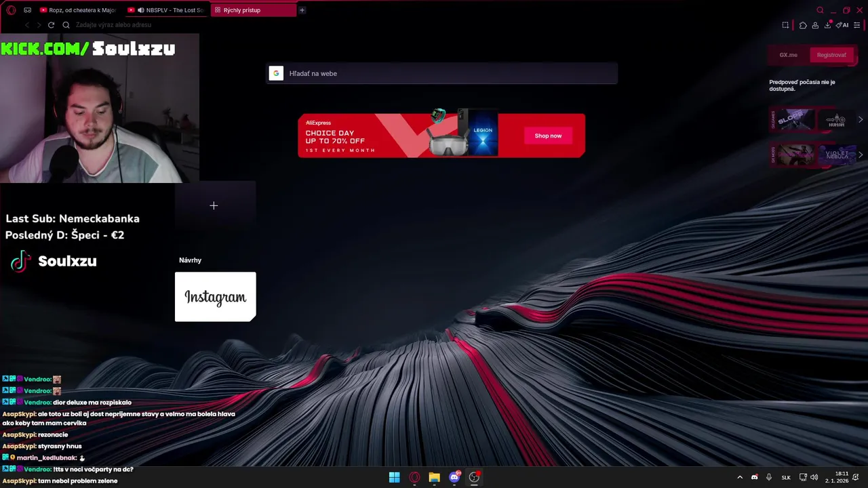Click the microphone tray icon
The image size is (868, 488).
coord(769,477)
